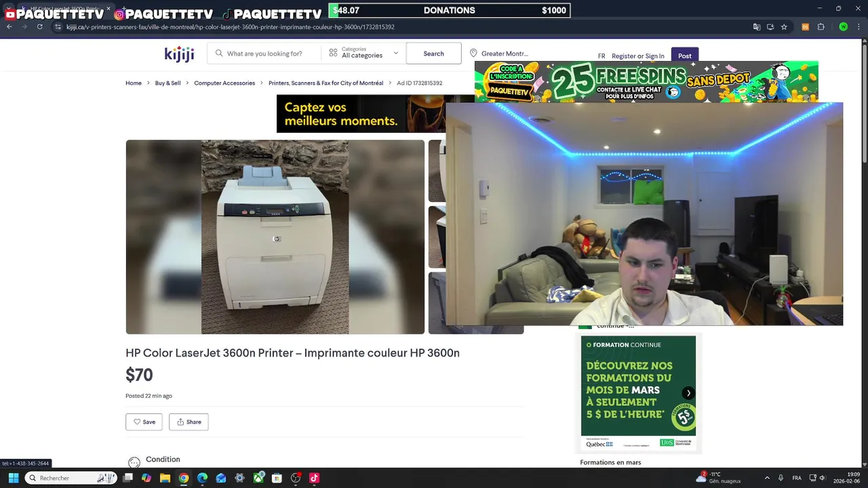Click the site info icon in the address bar

click(58, 26)
